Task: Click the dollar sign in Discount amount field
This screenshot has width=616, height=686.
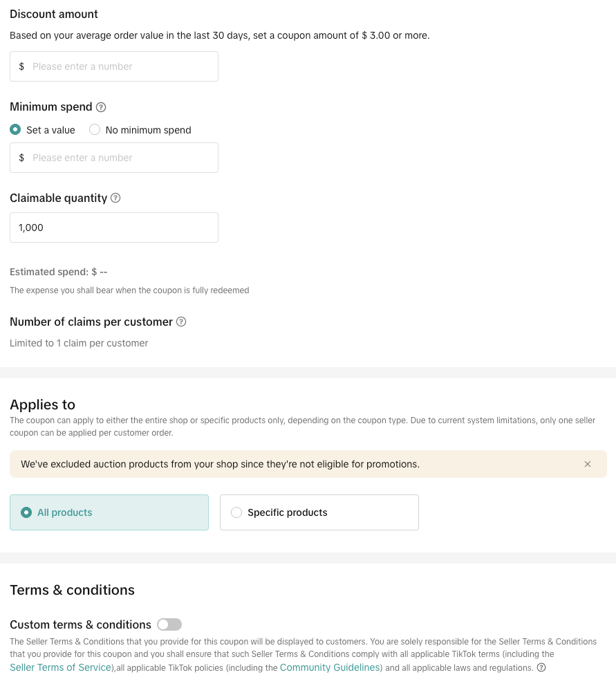Action: click(x=21, y=66)
